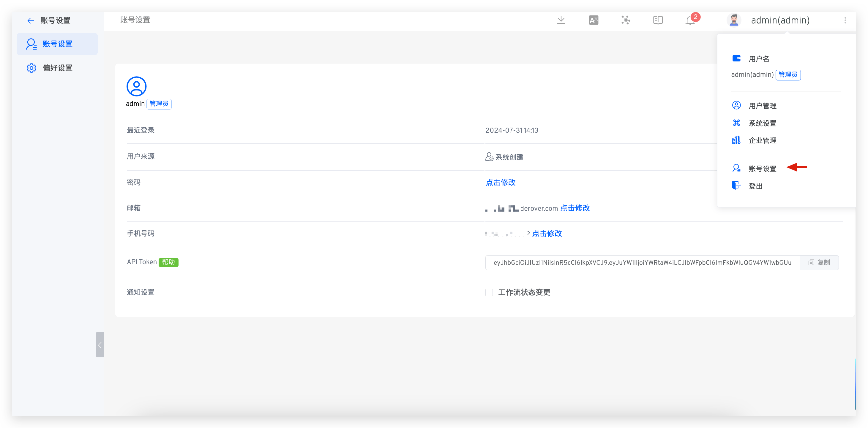The width and height of the screenshot is (868, 428).
Task: Click 点击修改 link for password
Action: 500,183
